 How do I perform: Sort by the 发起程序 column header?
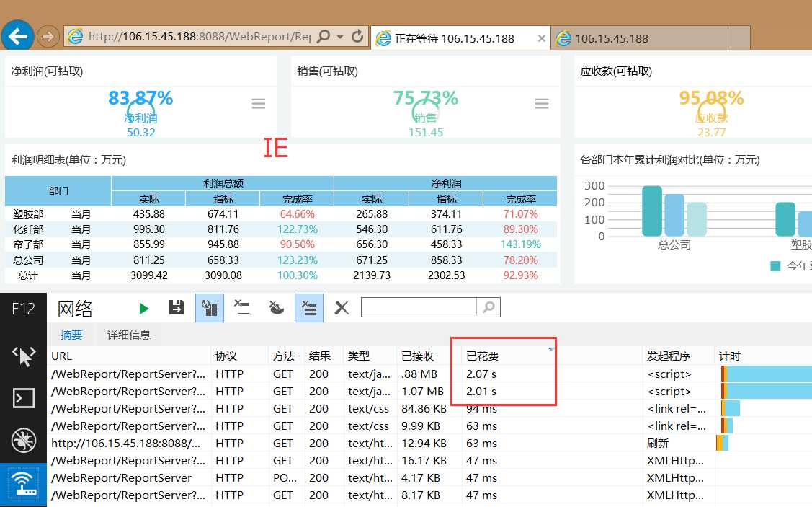coord(679,356)
